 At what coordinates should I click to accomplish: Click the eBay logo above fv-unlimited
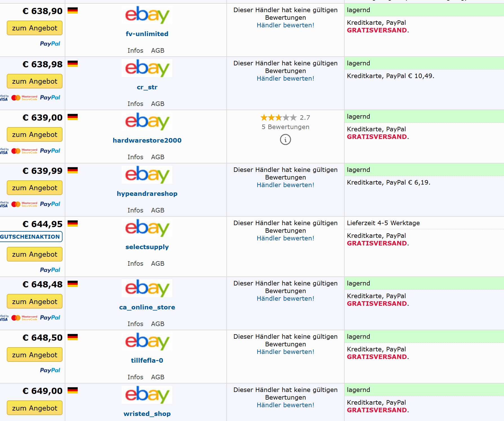coord(147,15)
